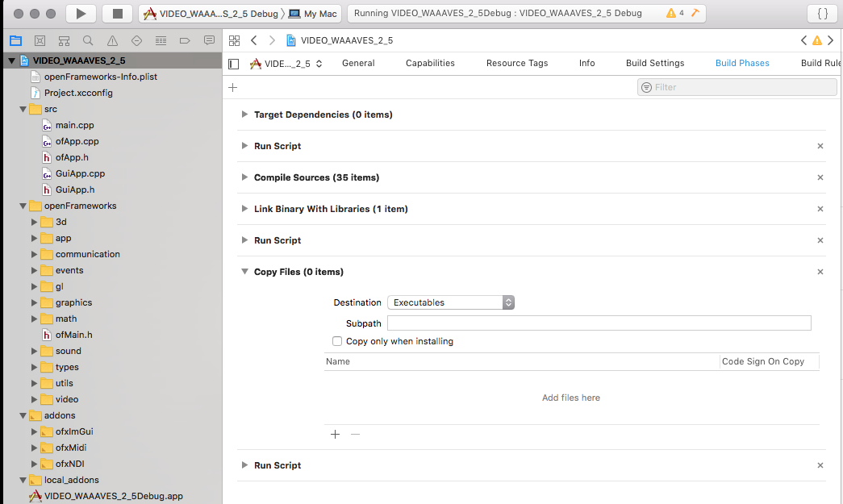Open the Find navigator magnifier icon
This screenshot has width=843, height=504.
[x=88, y=40]
